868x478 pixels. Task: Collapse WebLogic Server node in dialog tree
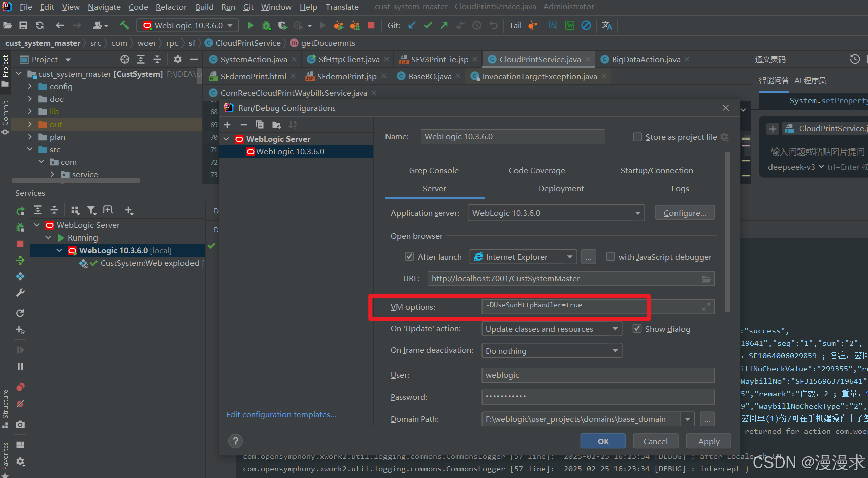pyautogui.click(x=226, y=139)
